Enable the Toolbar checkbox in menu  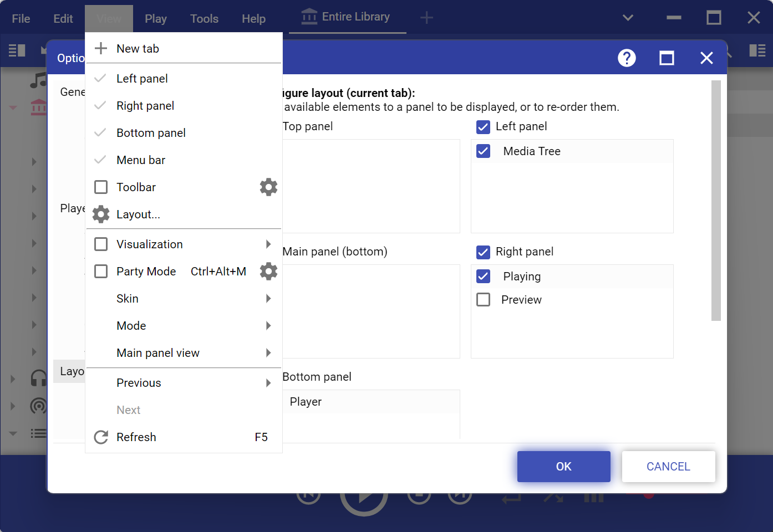click(x=101, y=187)
